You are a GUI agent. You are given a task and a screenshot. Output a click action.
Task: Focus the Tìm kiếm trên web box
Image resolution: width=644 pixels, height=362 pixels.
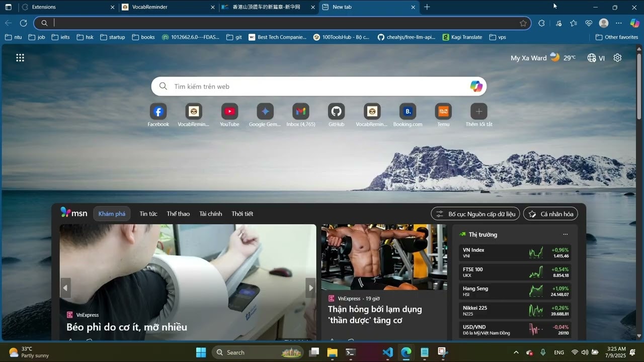click(x=318, y=86)
